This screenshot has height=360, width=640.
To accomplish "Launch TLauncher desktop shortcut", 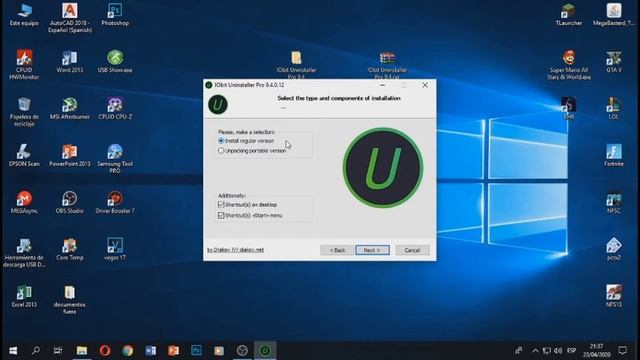I will click(569, 15).
